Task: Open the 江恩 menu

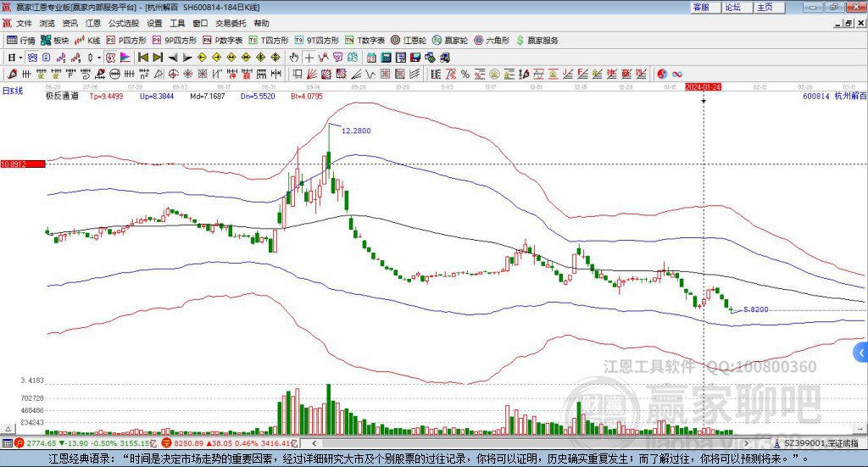Action: 93,24
